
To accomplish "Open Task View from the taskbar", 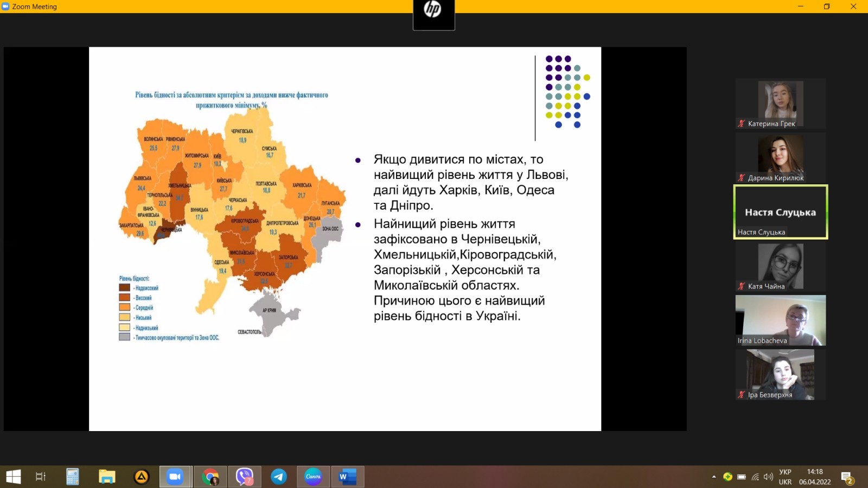I will click(41, 477).
